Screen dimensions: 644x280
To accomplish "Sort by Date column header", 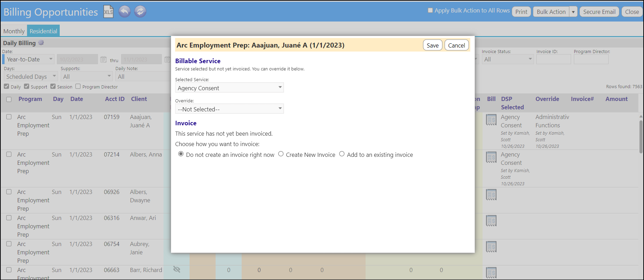I will click(x=77, y=99).
